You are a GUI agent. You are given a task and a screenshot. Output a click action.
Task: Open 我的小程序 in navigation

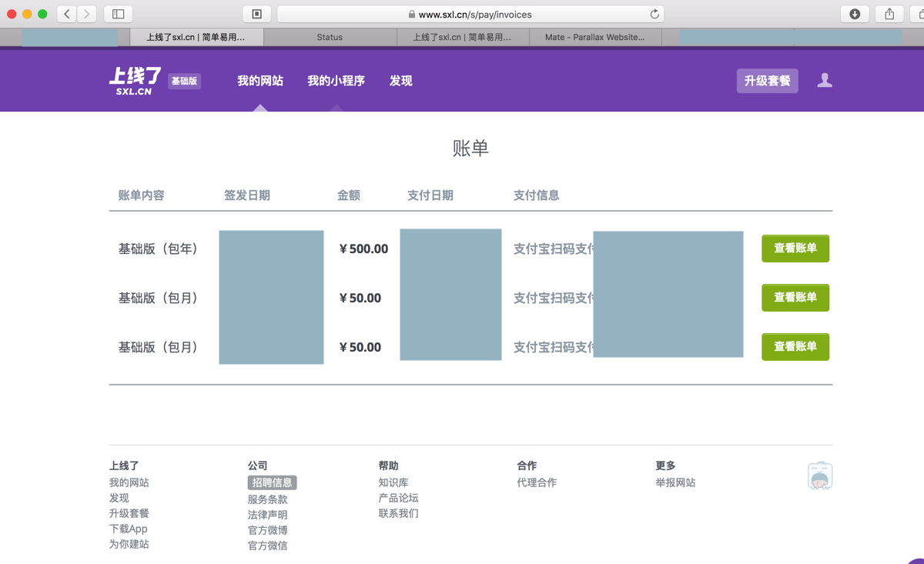click(x=336, y=81)
